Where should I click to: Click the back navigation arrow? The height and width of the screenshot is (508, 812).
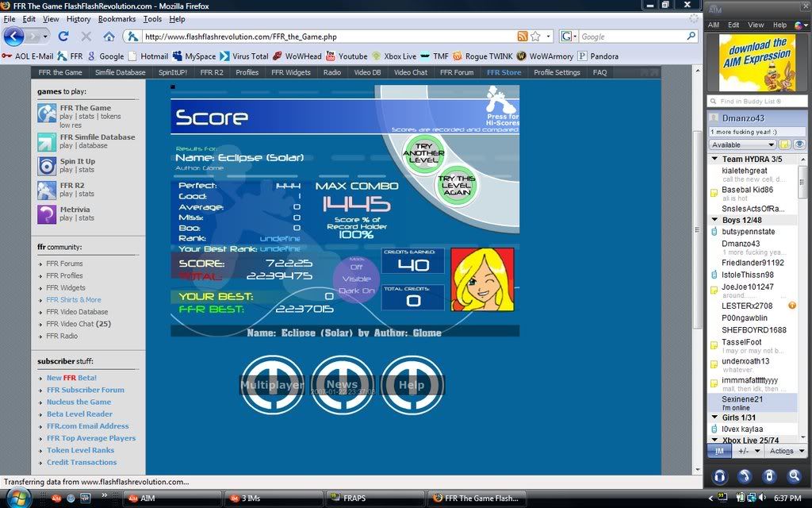(14, 37)
